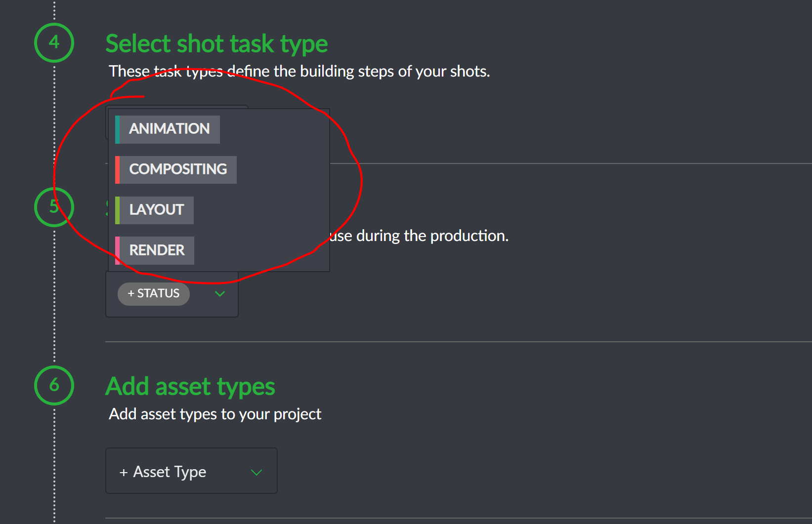Click the Add asset types heading
Viewport: 812px width, 524px height.
pos(190,386)
